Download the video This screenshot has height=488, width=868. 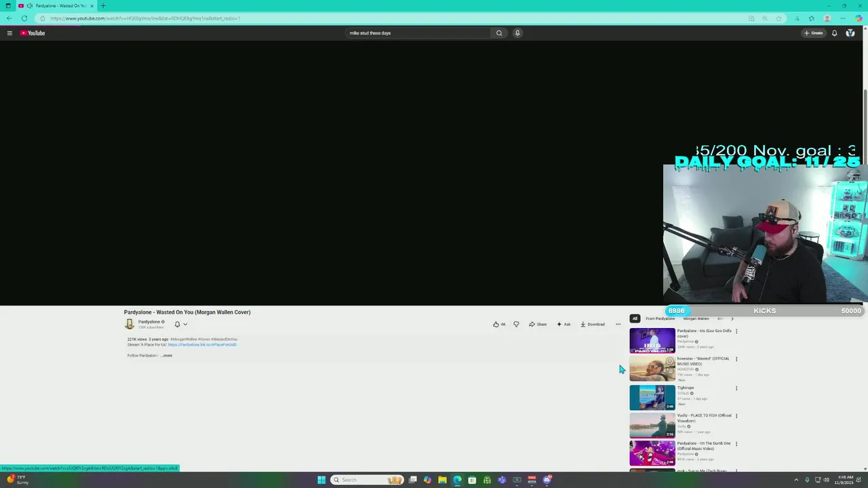pyautogui.click(x=593, y=324)
